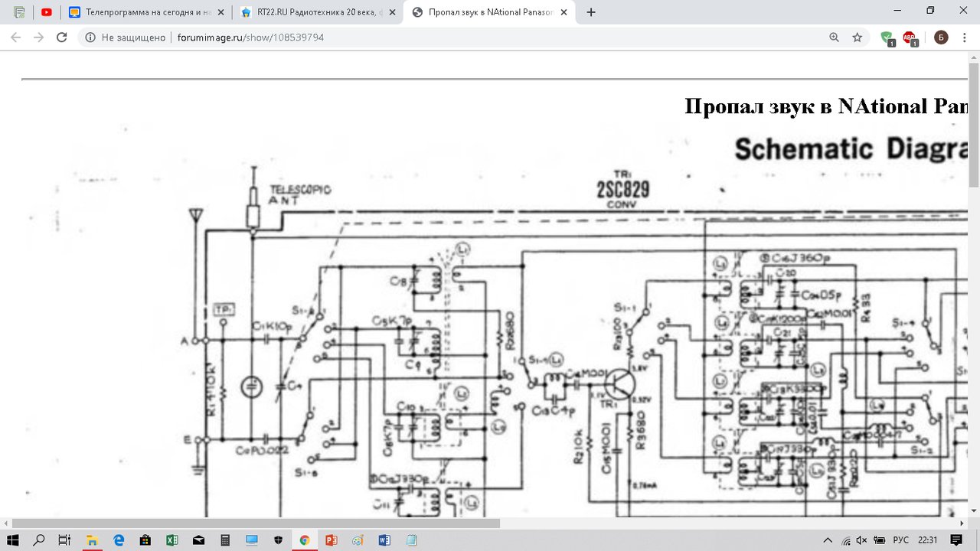Open the Chrome profile avatar

point(940,37)
